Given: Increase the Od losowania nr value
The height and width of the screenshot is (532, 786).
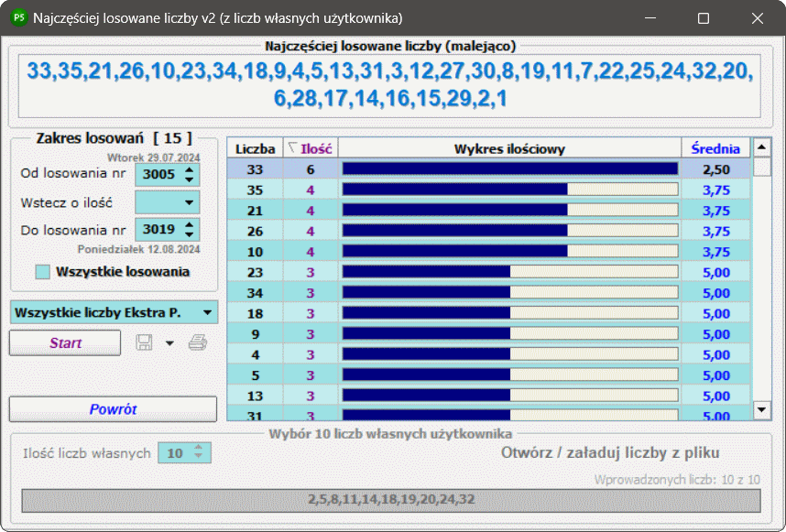Looking at the screenshot, I should point(189,169).
